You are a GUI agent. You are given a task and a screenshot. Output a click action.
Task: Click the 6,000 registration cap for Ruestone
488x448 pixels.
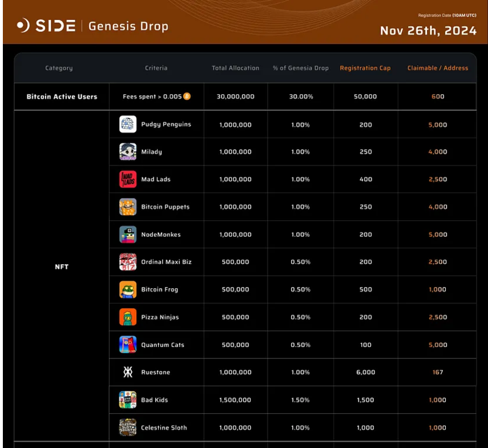(366, 372)
